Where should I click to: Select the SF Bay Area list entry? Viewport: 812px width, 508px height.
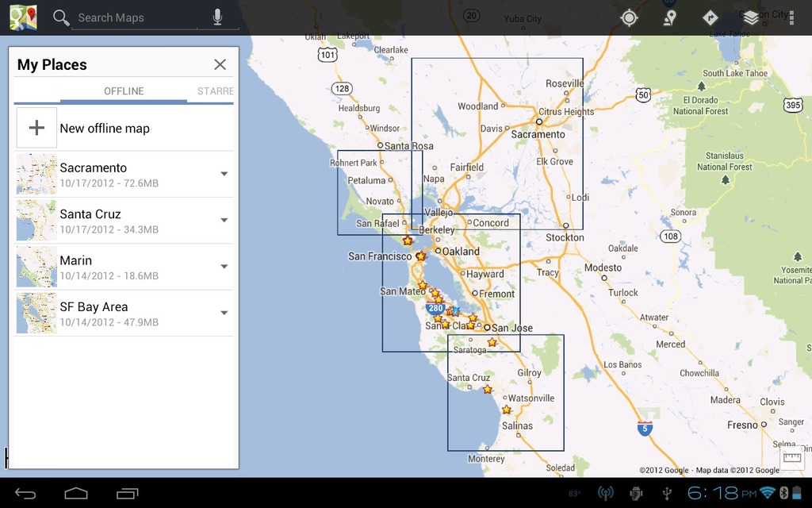pos(124,313)
